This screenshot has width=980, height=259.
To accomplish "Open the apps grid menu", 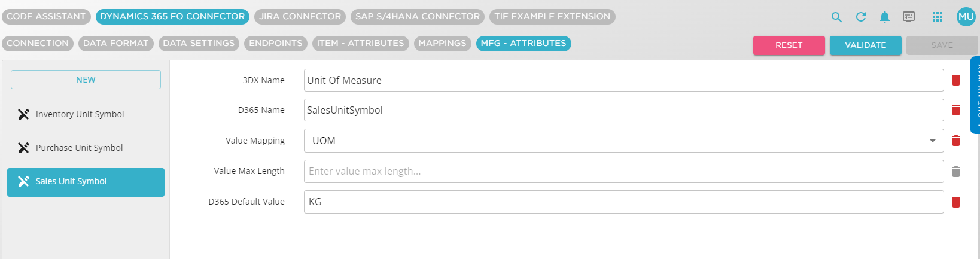I will tap(938, 17).
